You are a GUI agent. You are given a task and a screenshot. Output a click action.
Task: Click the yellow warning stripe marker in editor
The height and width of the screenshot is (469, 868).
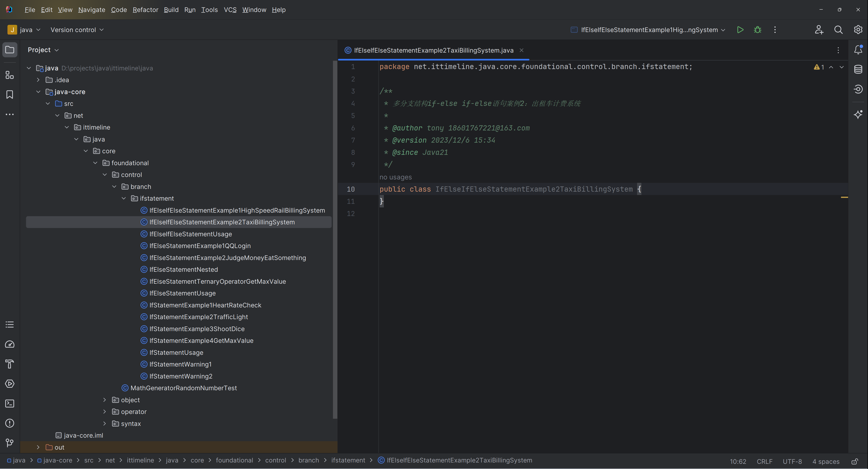coord(844,197)
